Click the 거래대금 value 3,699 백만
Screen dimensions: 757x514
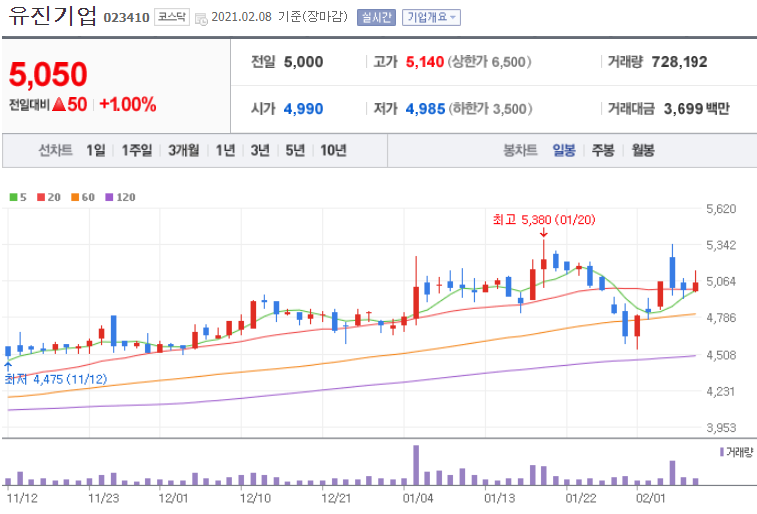pos(697,109)
